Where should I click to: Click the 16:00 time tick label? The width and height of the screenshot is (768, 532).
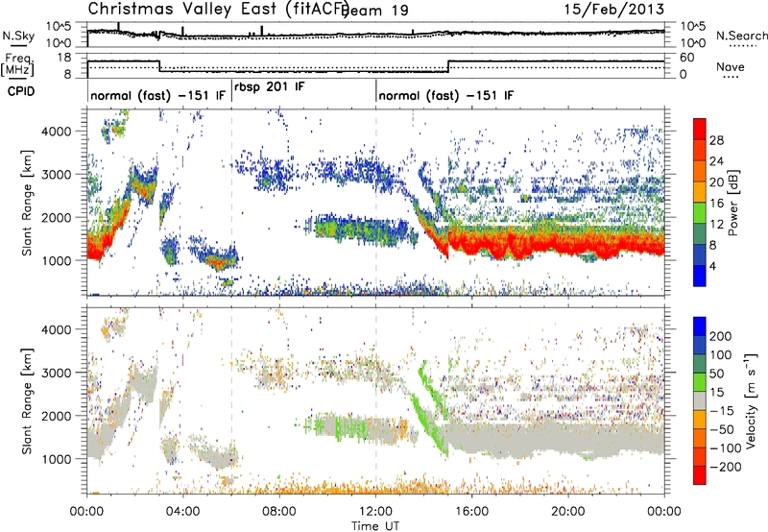click(x=471, y=512)
